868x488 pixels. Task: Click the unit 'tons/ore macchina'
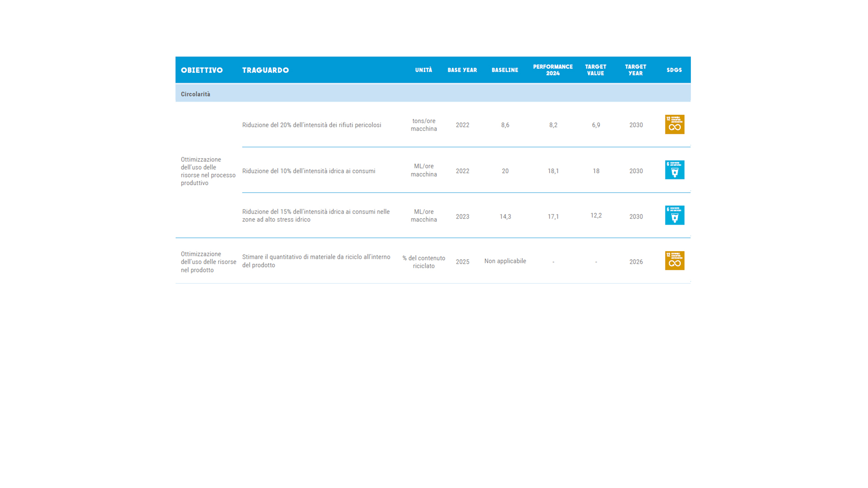pos(424,125)
